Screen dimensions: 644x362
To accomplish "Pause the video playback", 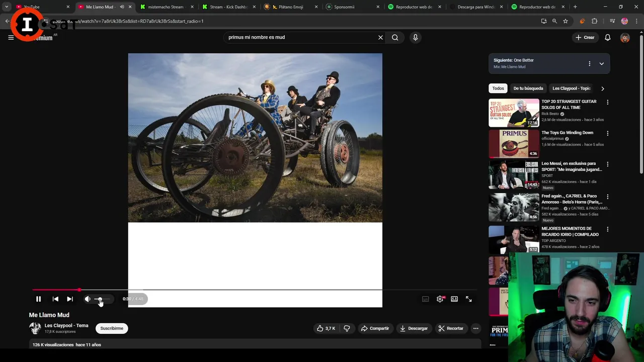I will 38,299.
